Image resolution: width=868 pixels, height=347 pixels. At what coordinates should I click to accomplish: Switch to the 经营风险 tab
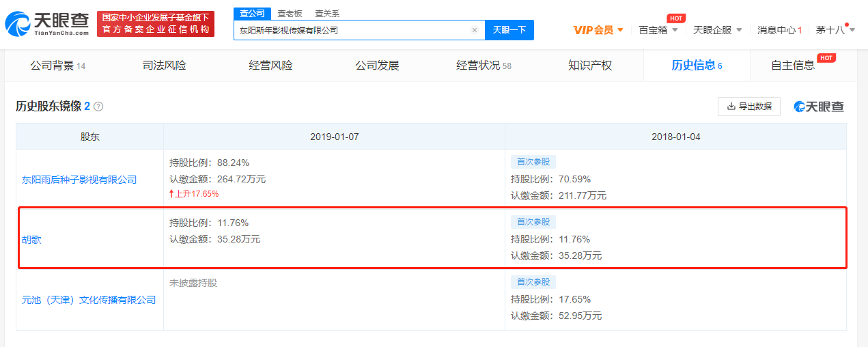tap(270, 66)
